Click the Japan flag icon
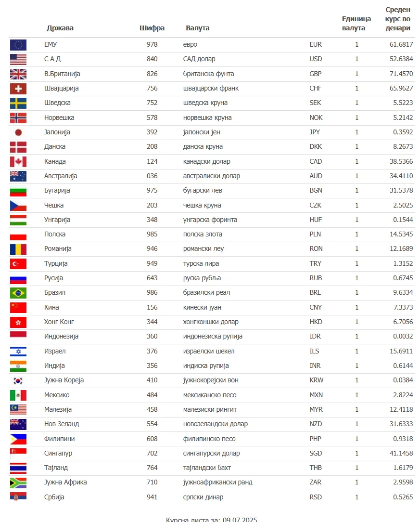 [x=18, y=132]
